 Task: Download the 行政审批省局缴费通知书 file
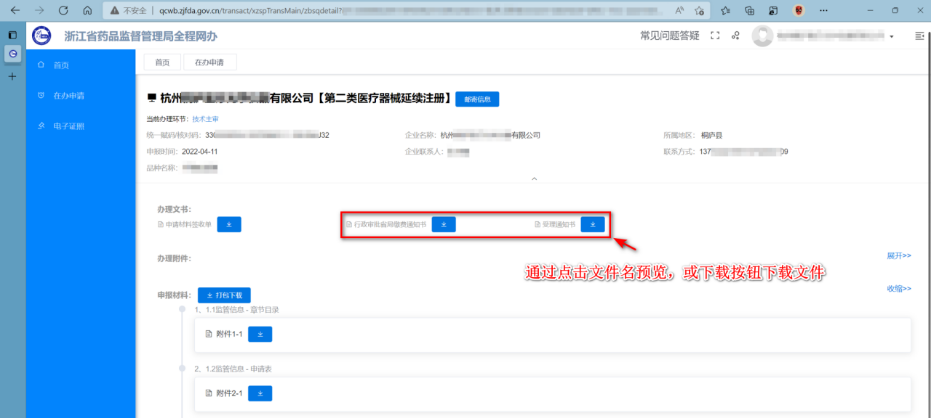tap(444, 224)
